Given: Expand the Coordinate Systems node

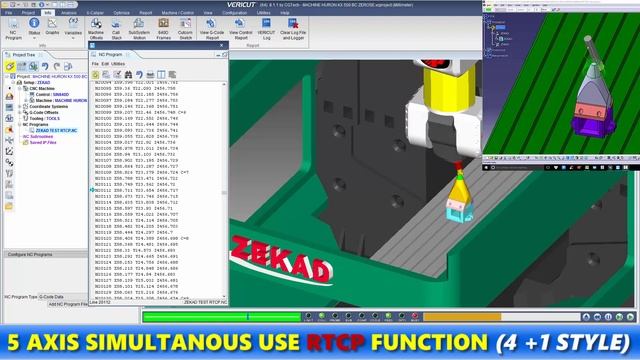Looking at the screenshot, I should (20, 107).
